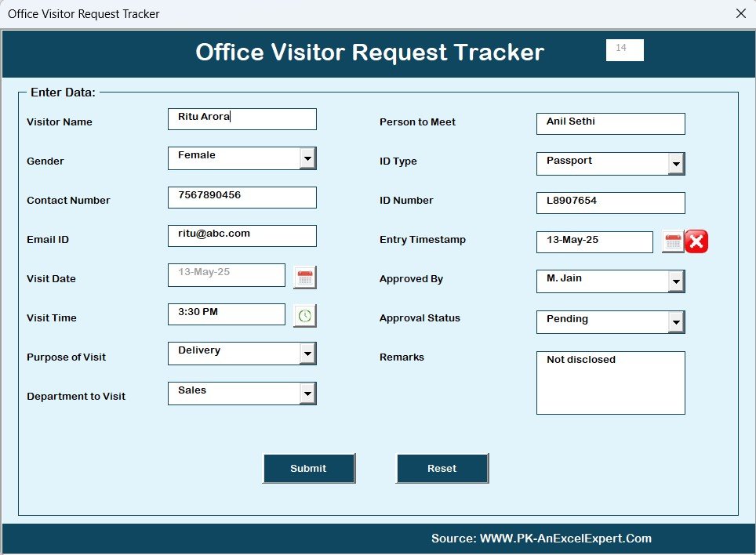Open the Visit Time clock picker

pyautogui.click(x=305, y=316)
